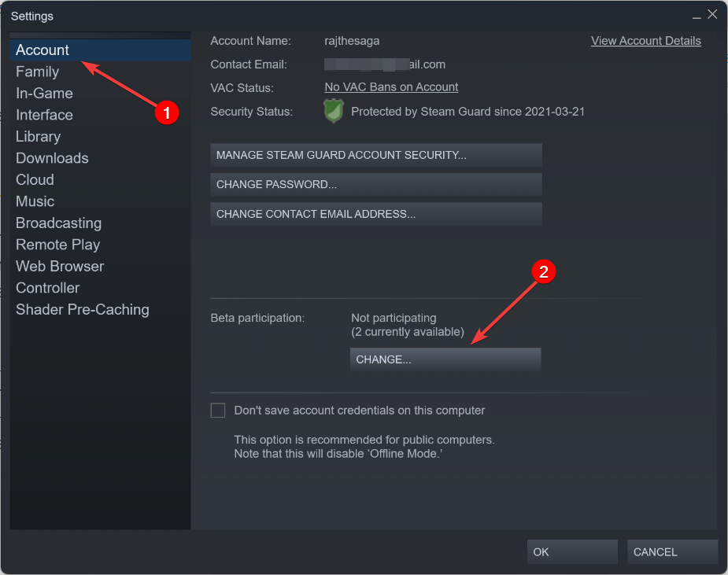Click the 'Security Status:' label
This screenshot has width=728, height=575.
click(252, 112)
